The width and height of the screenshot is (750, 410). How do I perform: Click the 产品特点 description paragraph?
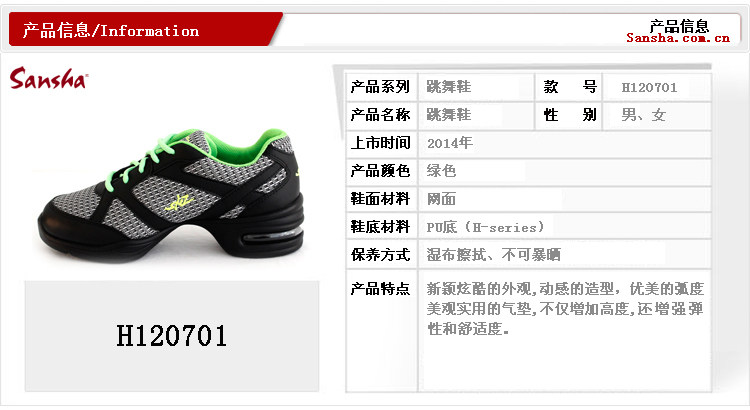[565, 309]
